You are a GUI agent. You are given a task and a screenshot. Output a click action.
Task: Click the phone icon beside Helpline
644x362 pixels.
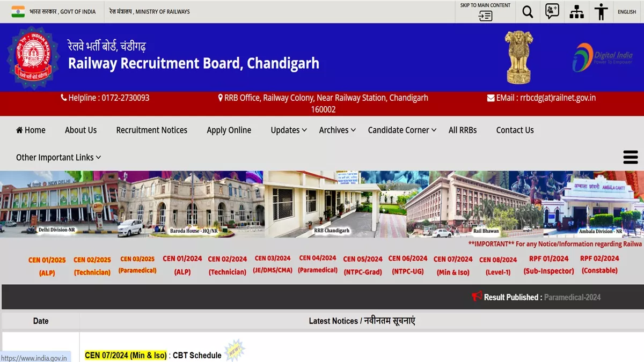tap(64, 98)
